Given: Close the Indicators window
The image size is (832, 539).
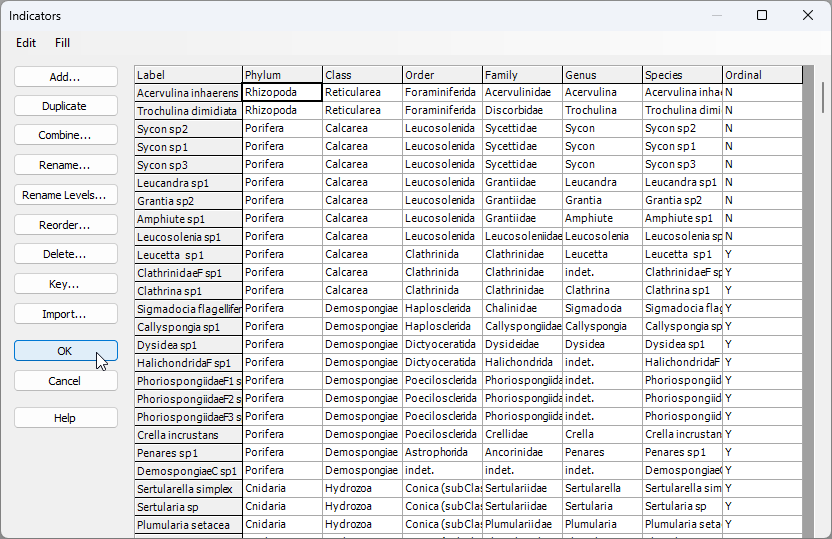Looking at the screenshot, I should click(808, 15).
